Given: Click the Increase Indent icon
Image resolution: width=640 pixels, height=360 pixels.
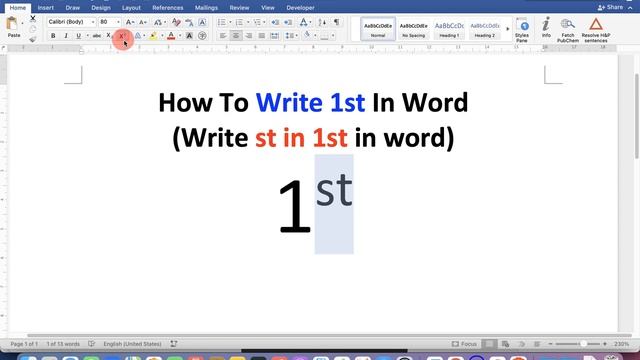Looking at the screenshot, I should [x=288, y=22].
